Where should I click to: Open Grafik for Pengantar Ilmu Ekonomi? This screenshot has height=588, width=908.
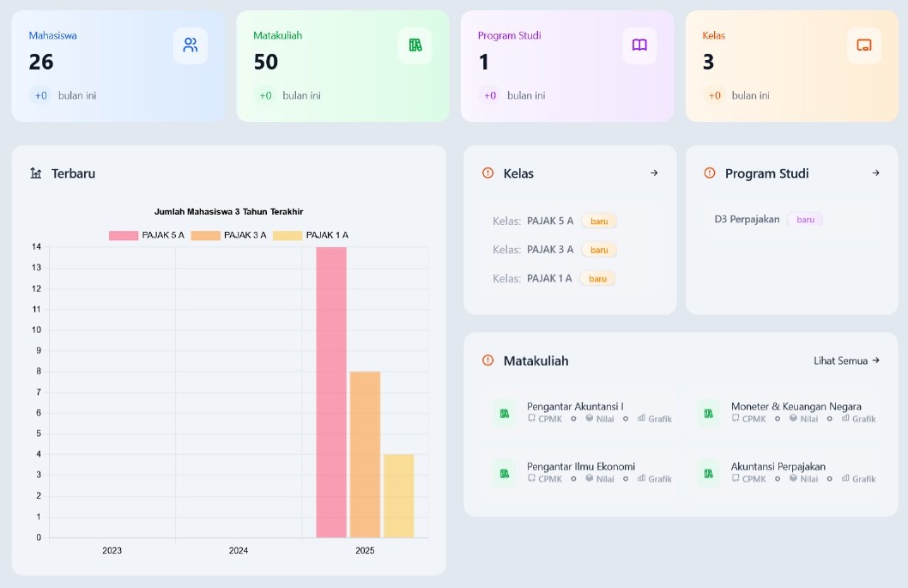[654, 479]
